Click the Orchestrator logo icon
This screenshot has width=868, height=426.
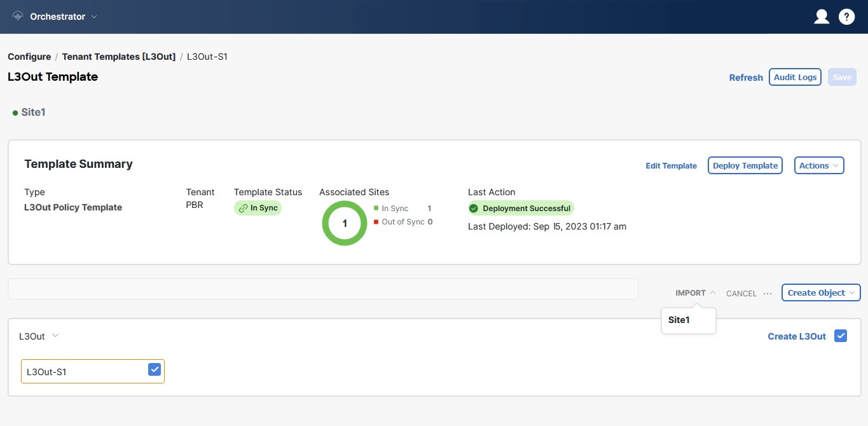click(x=17, y=17)
